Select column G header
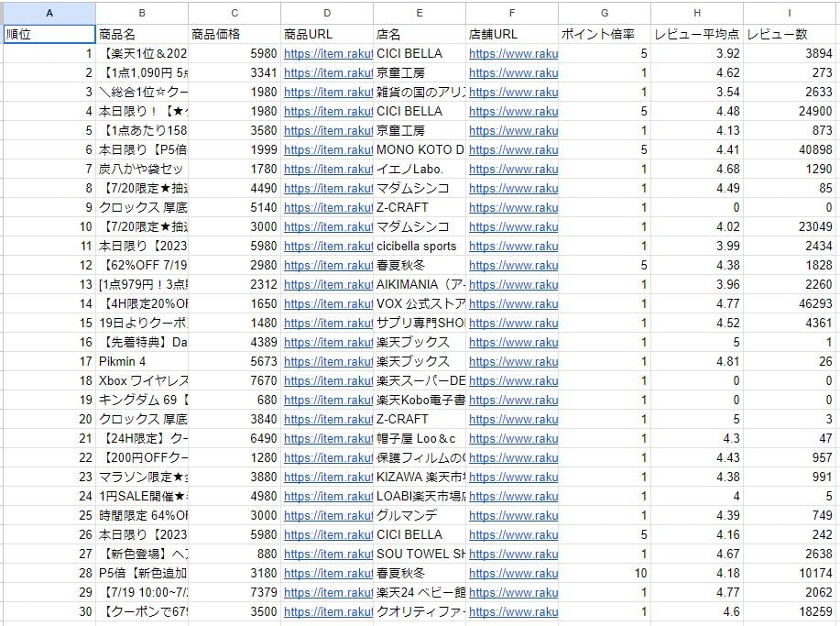 (x=605, y=13)
